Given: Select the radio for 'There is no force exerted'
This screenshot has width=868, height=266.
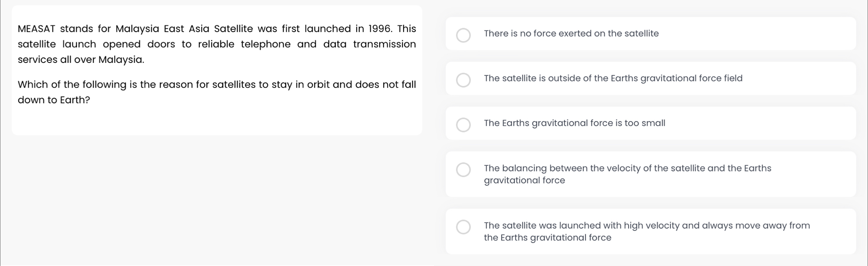Looking at the screenshot, I should (463, 35).
